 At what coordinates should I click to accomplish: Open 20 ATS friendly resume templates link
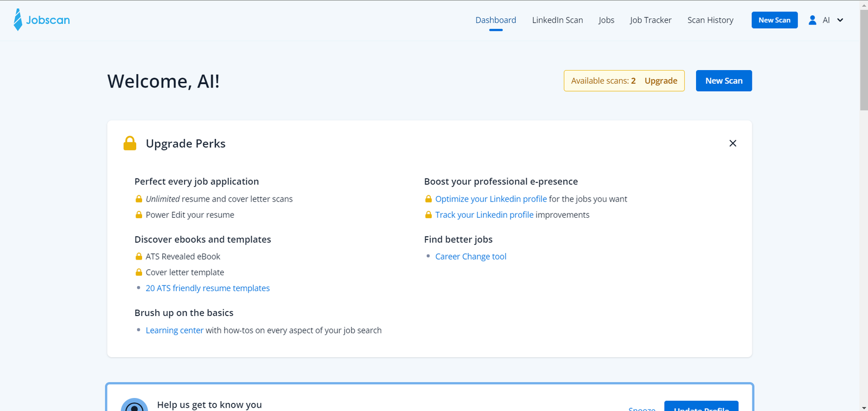(208, 288)
